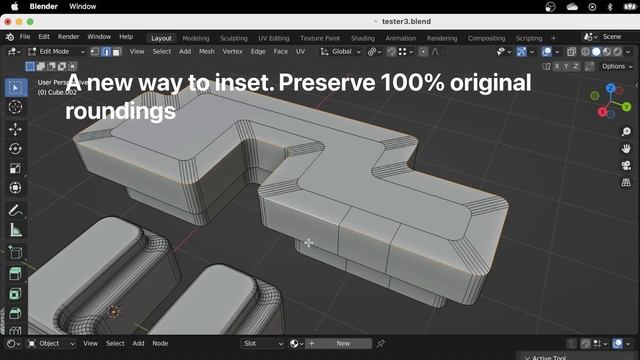This screenshot has width=640, height=360.
Task: Open the viewport shading options arrow
Action: 628,52
